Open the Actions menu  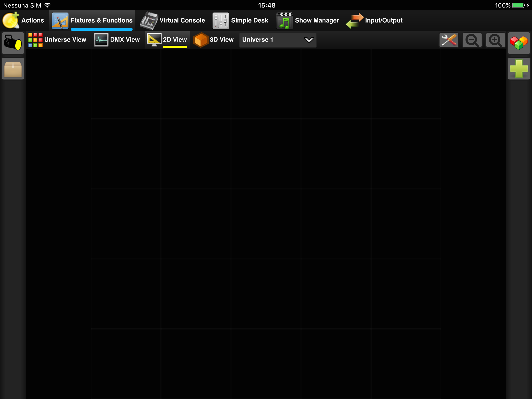click(24, 21)
